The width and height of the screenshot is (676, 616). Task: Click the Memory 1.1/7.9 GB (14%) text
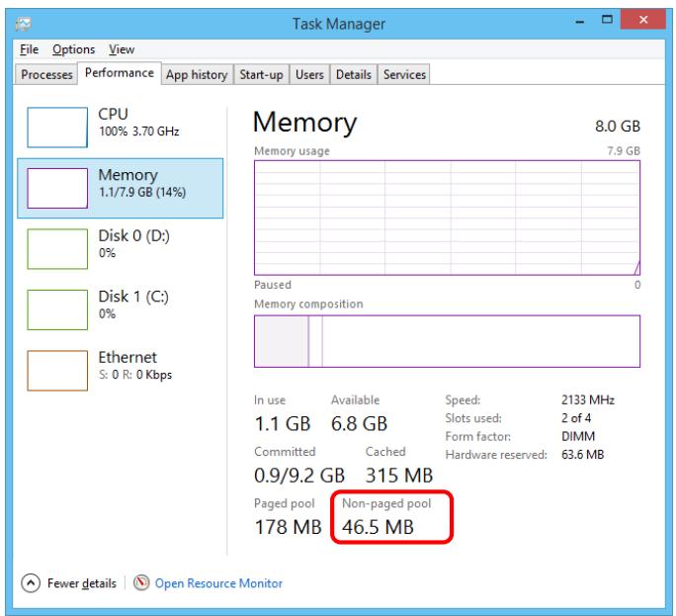click(142, 192)
